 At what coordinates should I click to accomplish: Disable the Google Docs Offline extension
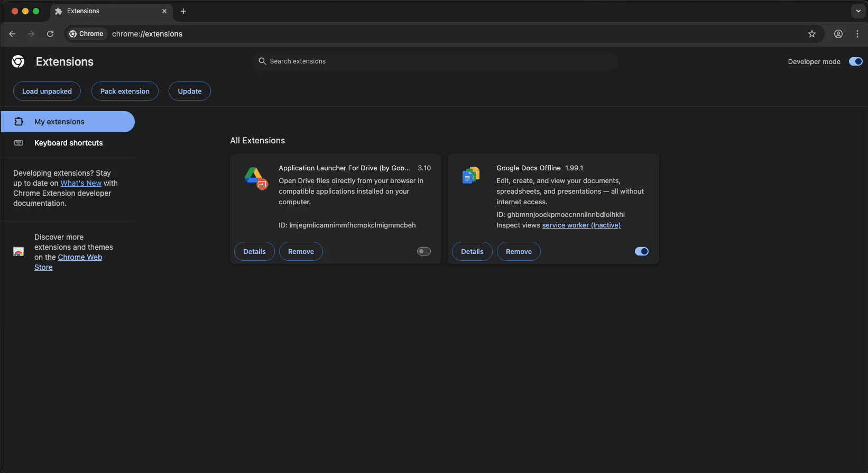click(642, 251)
